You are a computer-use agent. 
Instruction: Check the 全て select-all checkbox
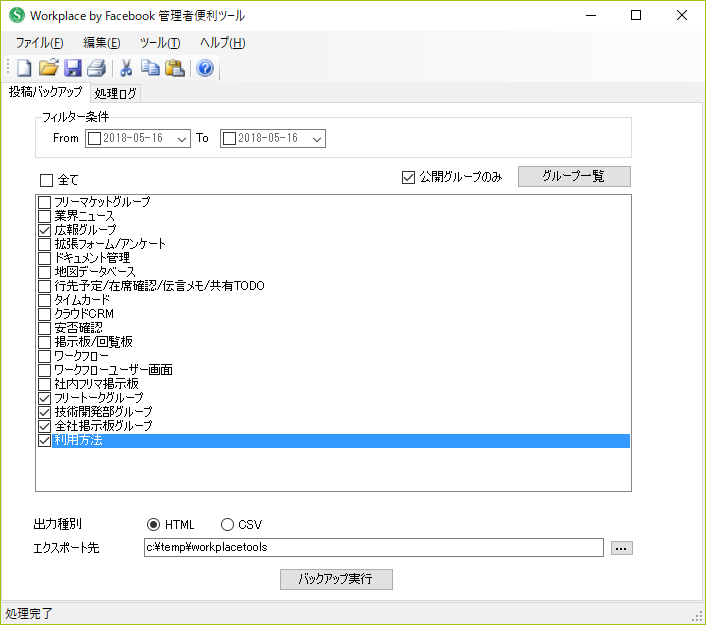coord(46,180)
